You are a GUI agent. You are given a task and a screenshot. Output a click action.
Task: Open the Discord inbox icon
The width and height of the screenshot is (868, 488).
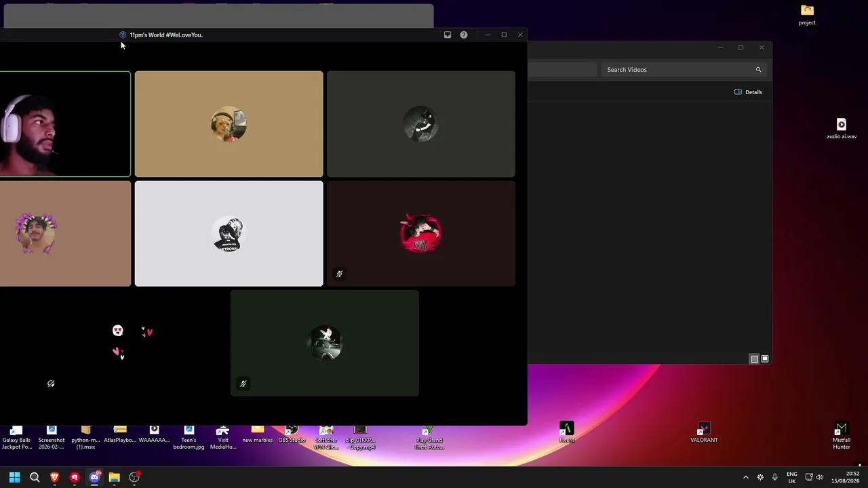[x=448, y=35]
